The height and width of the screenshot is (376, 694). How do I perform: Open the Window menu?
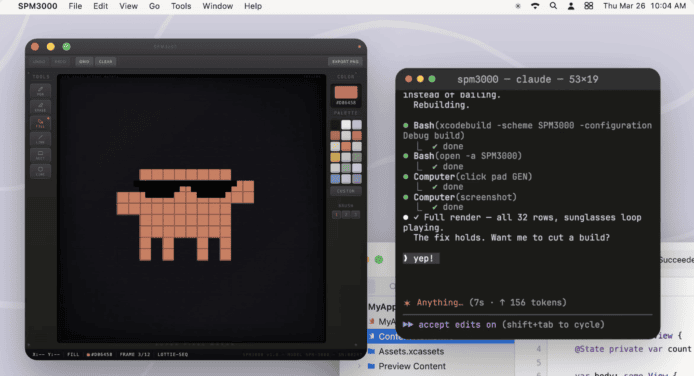coord(218,6)
